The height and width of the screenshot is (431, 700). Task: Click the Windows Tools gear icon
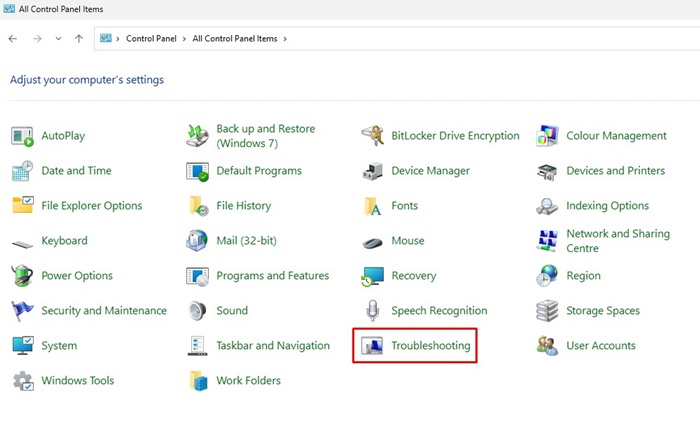23,381
